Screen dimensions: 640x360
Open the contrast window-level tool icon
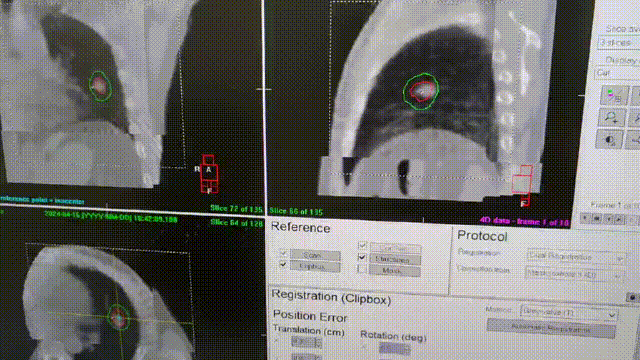pos(609,140)
